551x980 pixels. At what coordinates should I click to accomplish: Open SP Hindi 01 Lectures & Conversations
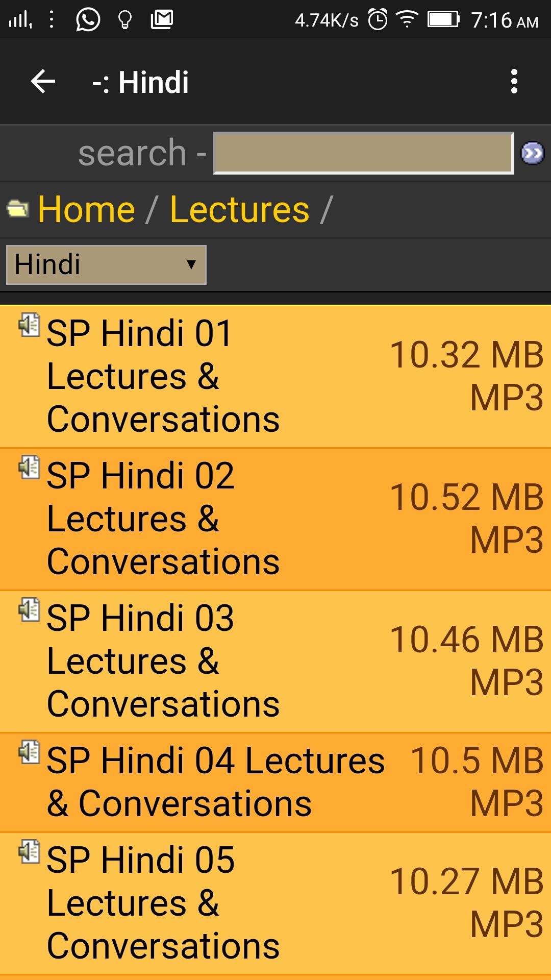click(163, 376)
